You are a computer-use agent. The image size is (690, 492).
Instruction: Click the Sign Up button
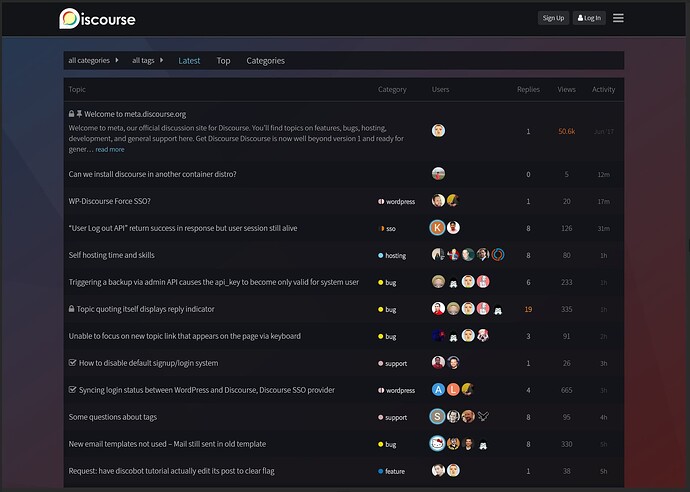click(553, 18)
